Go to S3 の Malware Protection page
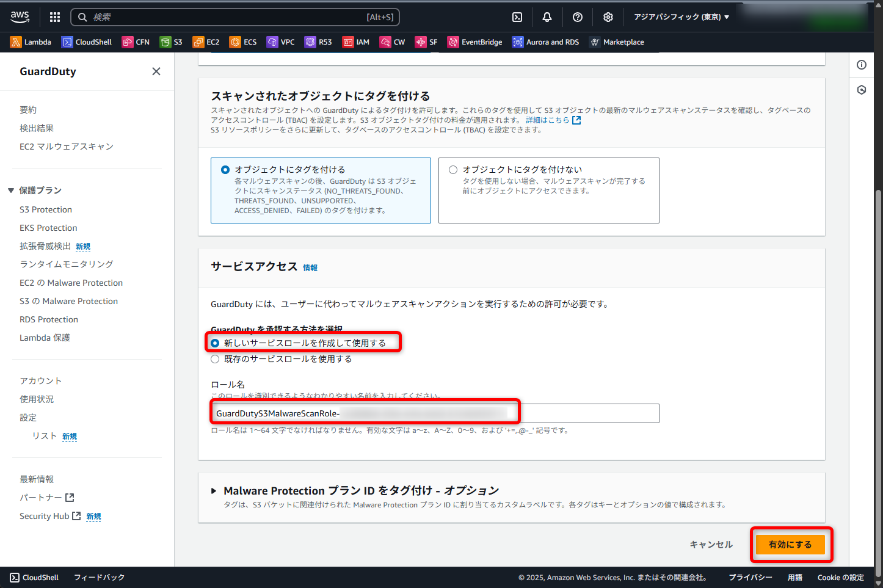Viewport: 883px width, 588px height. pos(68,301)
